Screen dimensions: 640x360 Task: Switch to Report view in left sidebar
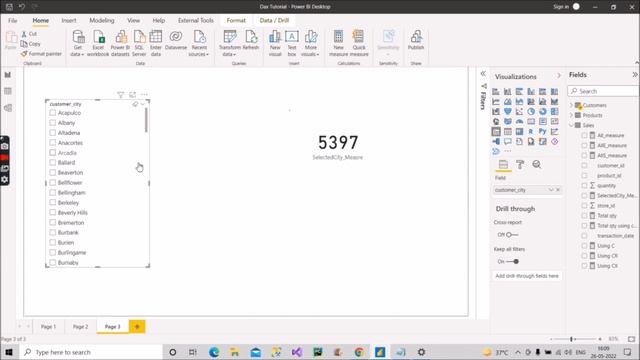(8, 75)
